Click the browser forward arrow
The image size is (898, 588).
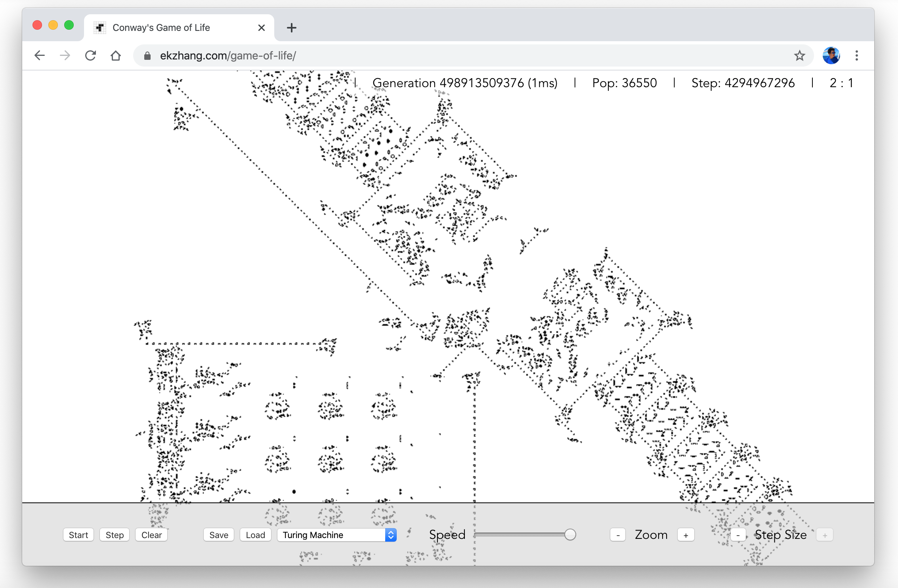click(65, 55)
